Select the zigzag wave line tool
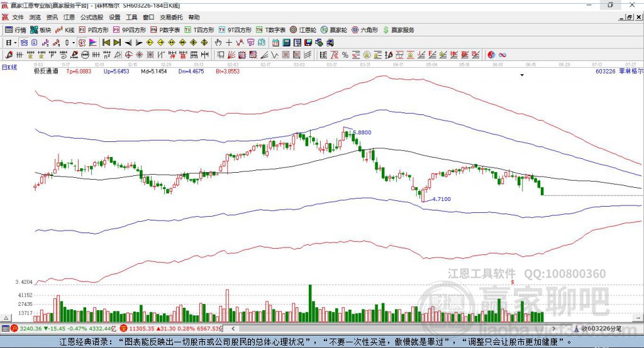This screenshot has width=644, height=348. (275, 55)
